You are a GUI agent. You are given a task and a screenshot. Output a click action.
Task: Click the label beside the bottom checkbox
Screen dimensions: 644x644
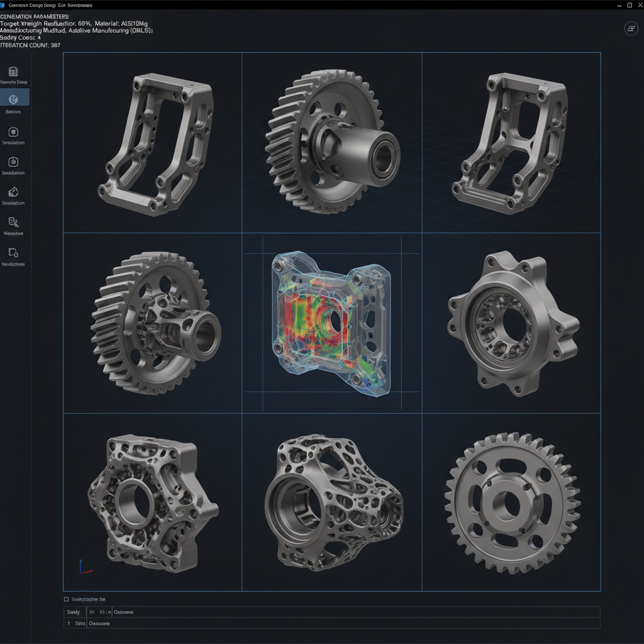point(88,599)
